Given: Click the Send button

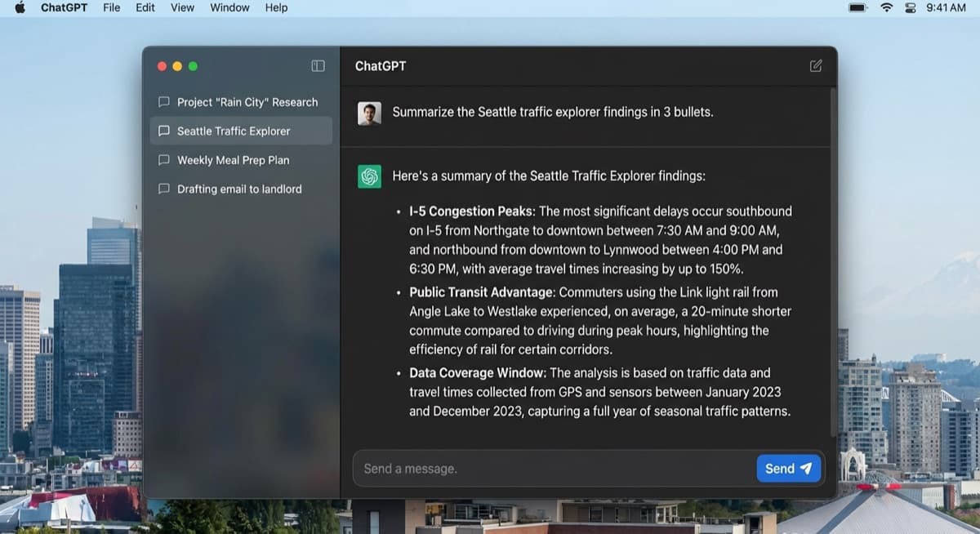Looking at the screenshot, I should tap(787, 468).
